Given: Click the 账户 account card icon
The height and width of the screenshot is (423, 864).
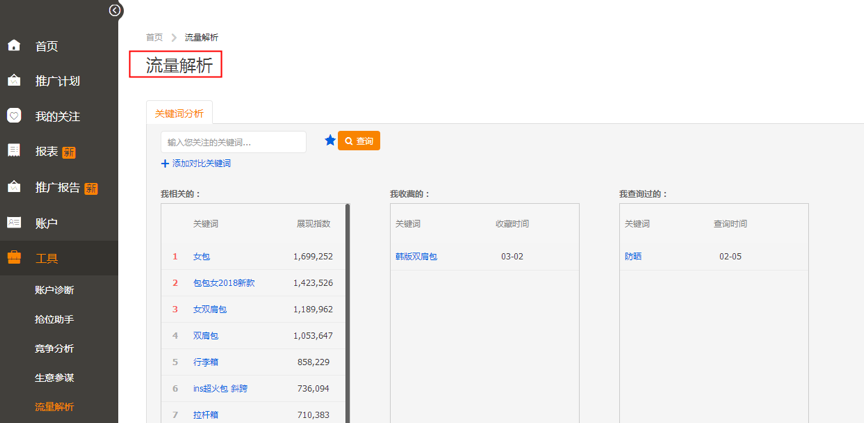Looking at the screenshot, I should point(14,222).
